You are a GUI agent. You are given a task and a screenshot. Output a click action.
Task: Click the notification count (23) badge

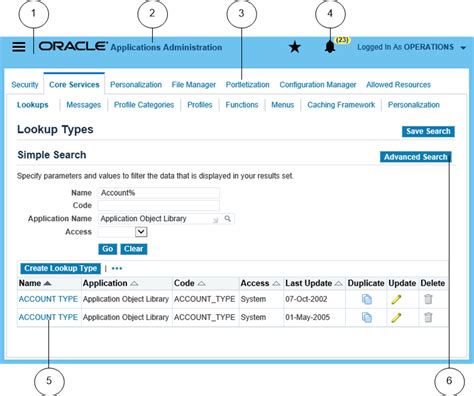[x=342, y=40]
